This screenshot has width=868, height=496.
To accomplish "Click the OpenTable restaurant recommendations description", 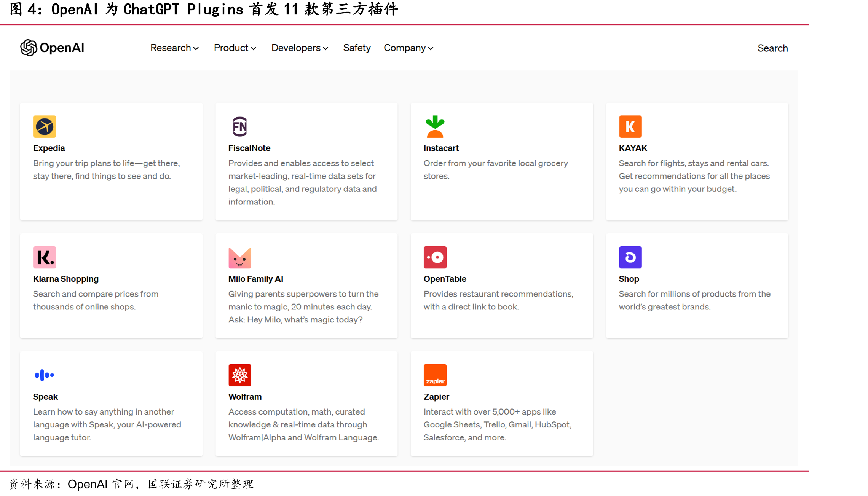I will click(498, 300).
